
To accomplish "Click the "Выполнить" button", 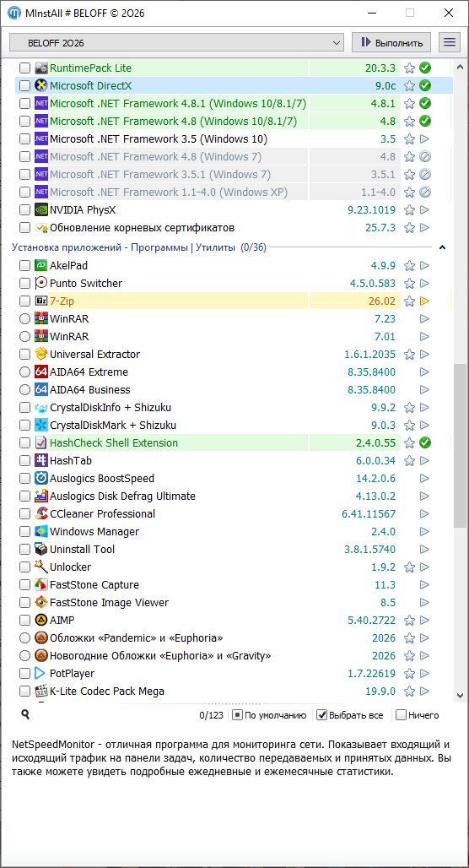I will (x=391, y=42).
